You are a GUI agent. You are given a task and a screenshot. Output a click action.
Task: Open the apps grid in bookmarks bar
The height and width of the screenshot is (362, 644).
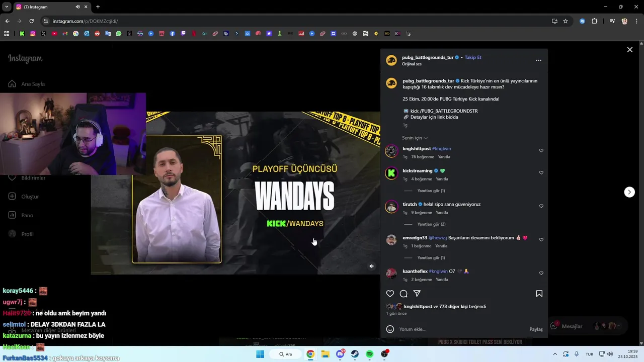click(x=7, y=34)
